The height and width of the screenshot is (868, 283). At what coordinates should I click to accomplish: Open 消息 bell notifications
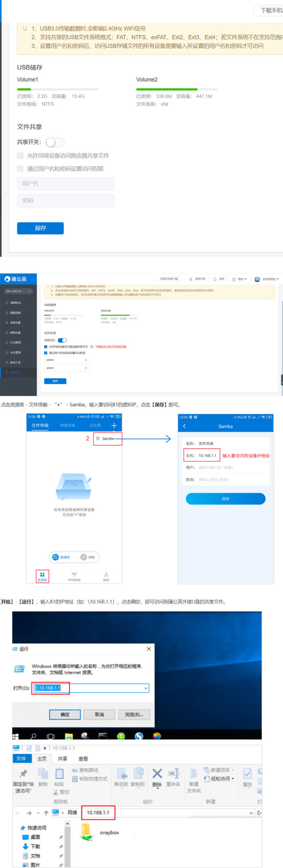click(x=215, y=279)
